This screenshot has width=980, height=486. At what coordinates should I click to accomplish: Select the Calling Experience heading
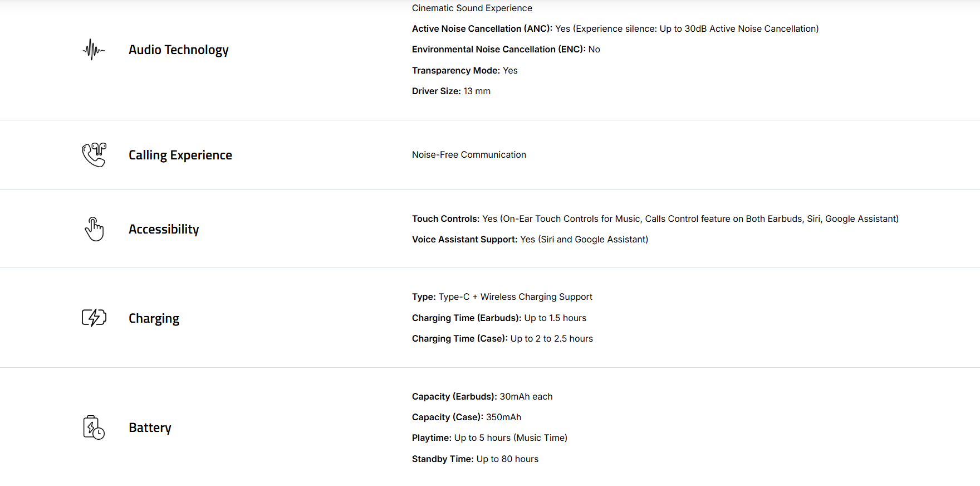pos(180,155)
